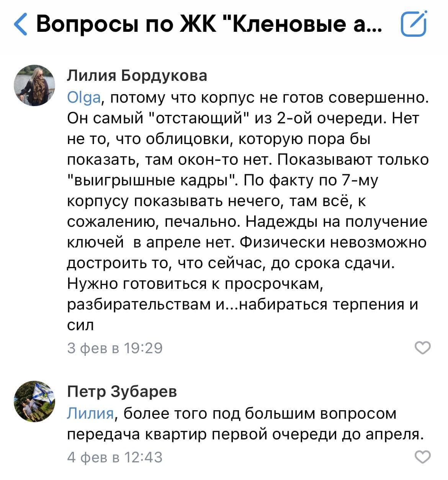Tap the quoted word "отстающий" in the comment
This screenshot has width=448, height=480.
[x=198, y=118]
